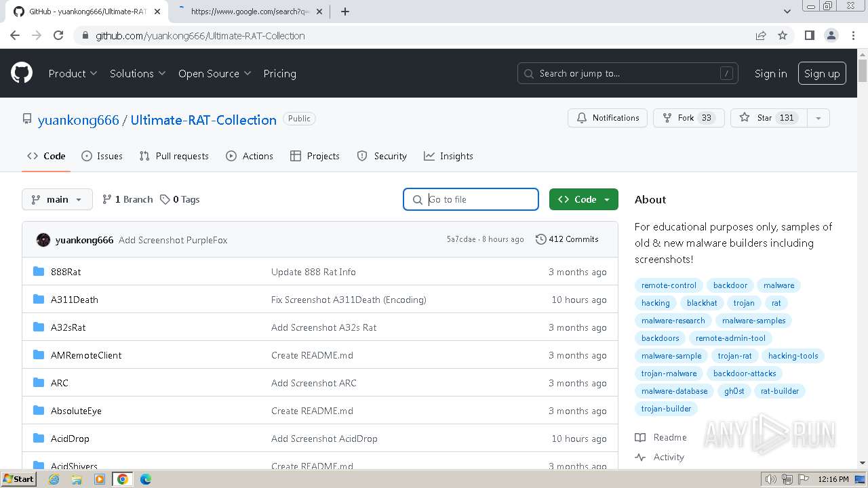
Task: Click the Search or jump to box
Action: [627, 73]
